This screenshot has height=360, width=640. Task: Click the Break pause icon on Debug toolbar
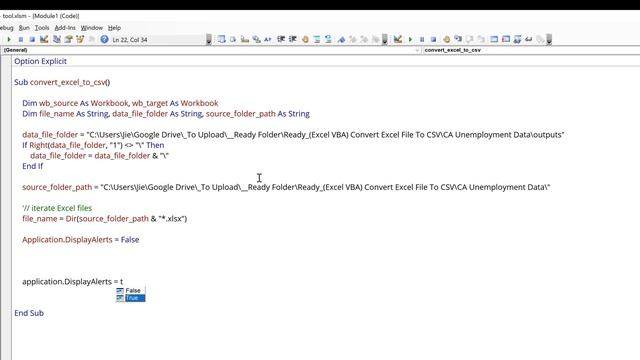tap(422, 40)
